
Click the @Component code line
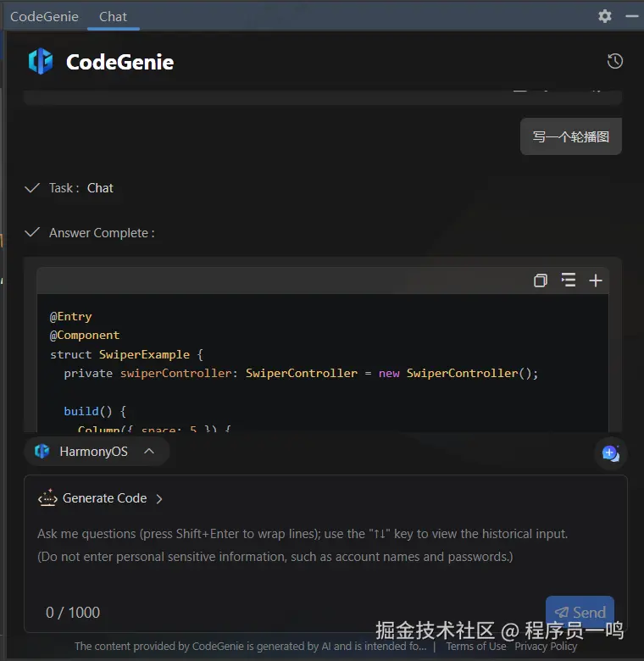coord(85,335)
